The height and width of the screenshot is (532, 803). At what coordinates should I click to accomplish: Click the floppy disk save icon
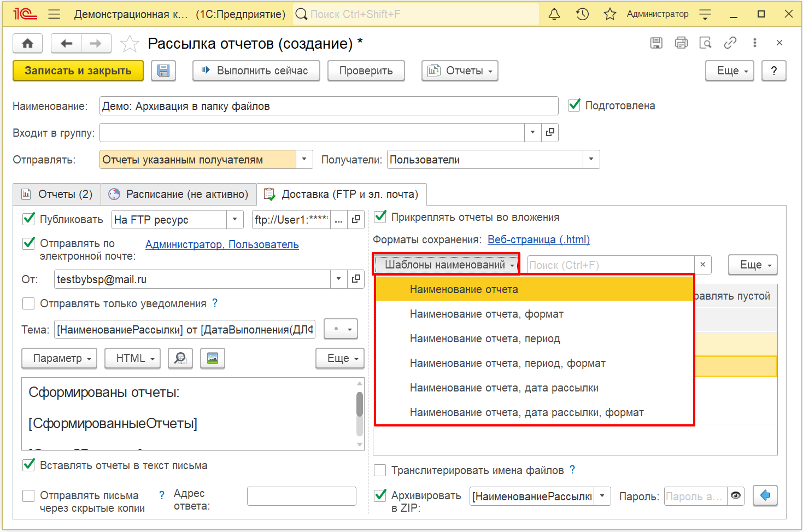[163, 71]
